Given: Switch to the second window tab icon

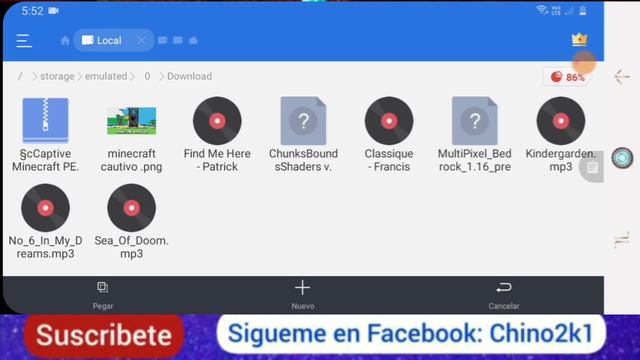Looking at the screenshot, I should [x=162, y=40].
